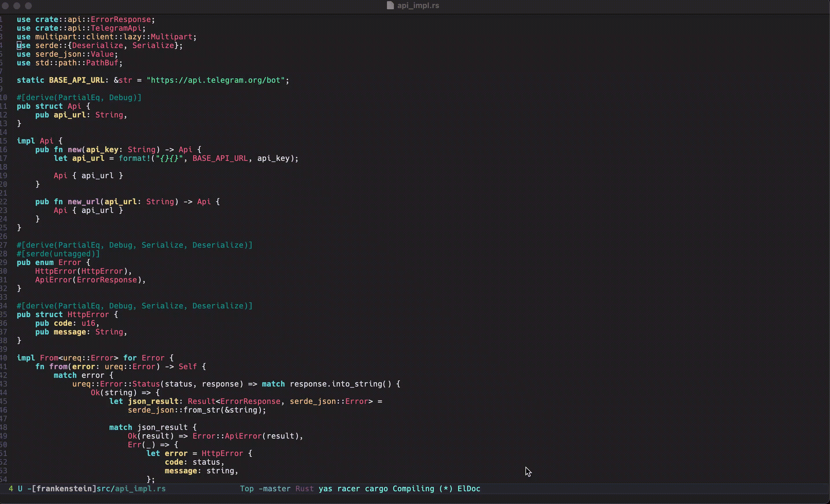Click the red close window button
830x504 pixels.
[x=5, y=6]
